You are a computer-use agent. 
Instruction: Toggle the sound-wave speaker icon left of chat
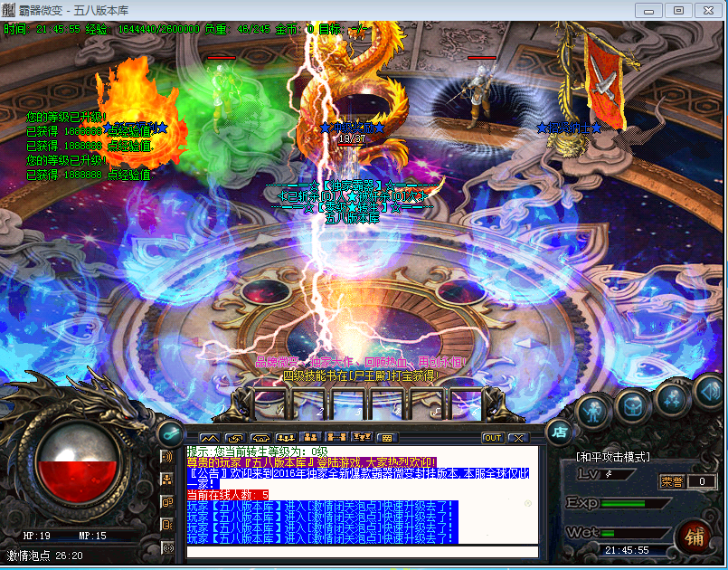[167, 457]
